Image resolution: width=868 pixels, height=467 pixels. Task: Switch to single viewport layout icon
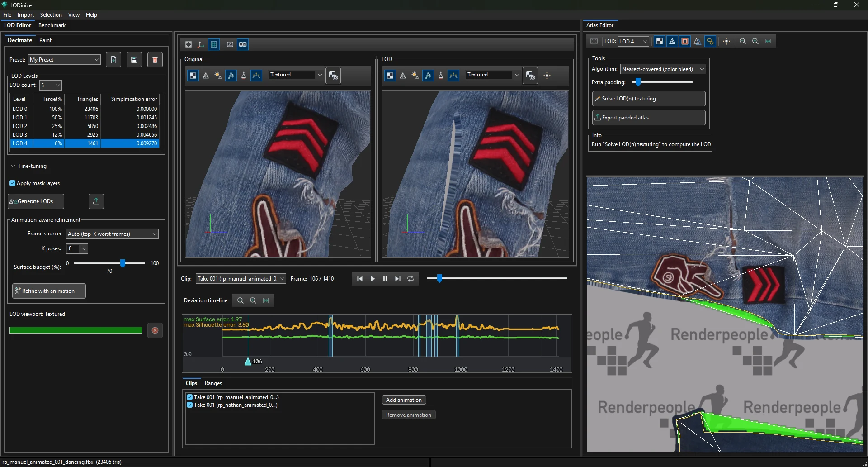click(x=230, y=44)
